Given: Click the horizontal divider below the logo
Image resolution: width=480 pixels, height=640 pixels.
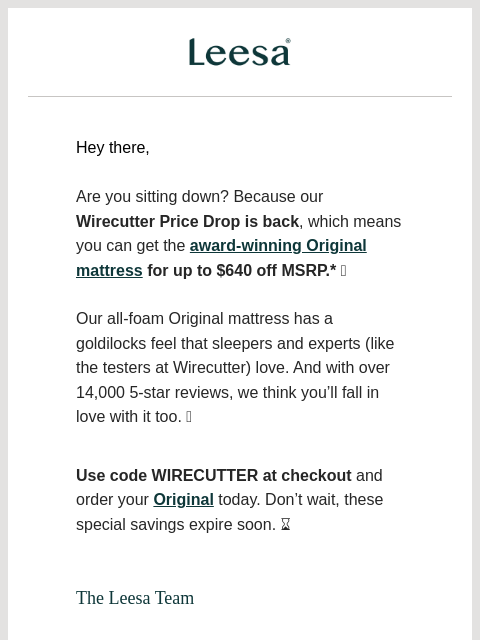Looking at the screenshot, I should click(240, 97).
